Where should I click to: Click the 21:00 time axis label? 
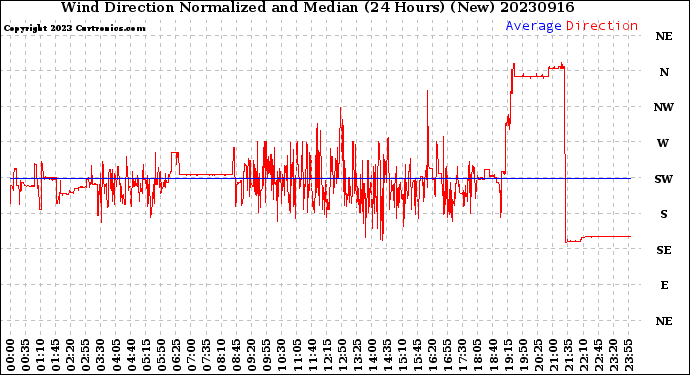tap(553, 355)
